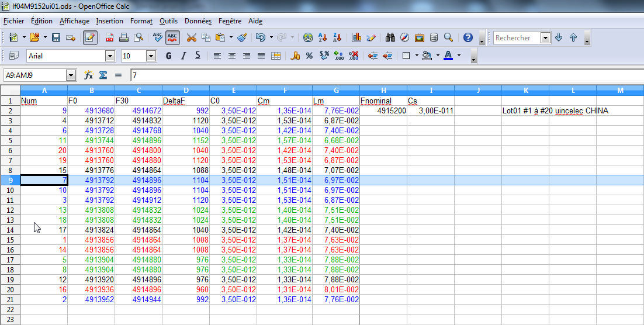Open the Format menu
This screenshot has height=325, width=644.
[141, 21]
